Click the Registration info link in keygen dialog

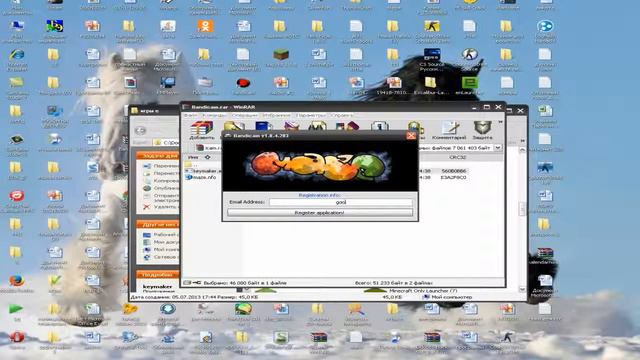[x=320, y=195]
